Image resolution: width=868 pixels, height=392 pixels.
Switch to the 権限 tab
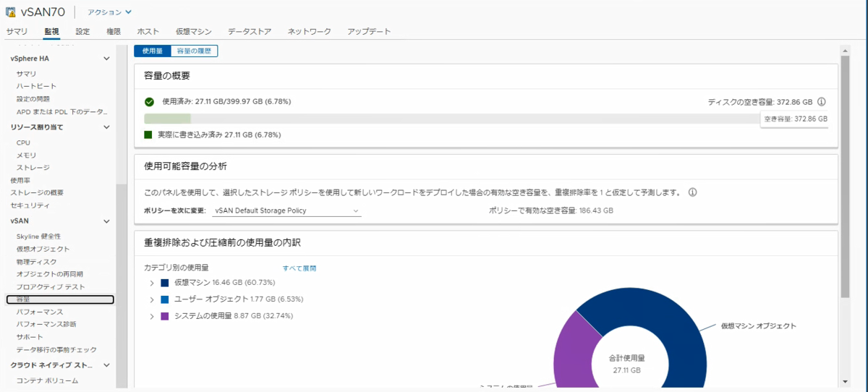(x=114, y=32)
